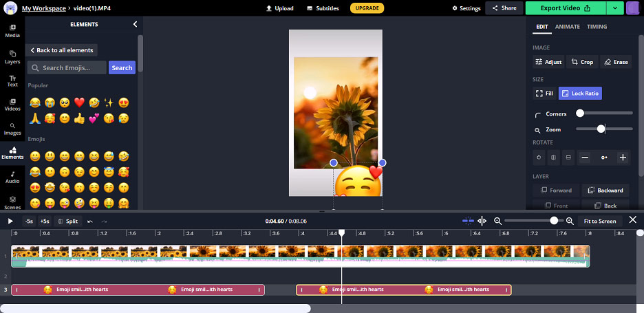
Task: Select the sunflower video clip on track 1
Action: coord(300,257)
